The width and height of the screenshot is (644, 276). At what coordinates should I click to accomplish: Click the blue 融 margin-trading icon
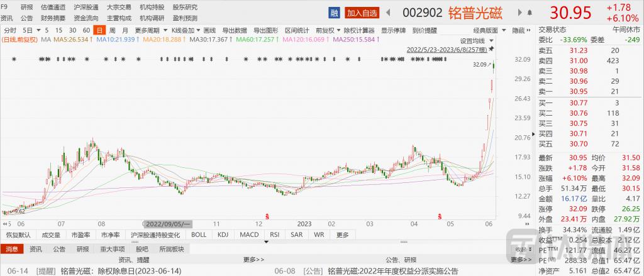[335, 13]
